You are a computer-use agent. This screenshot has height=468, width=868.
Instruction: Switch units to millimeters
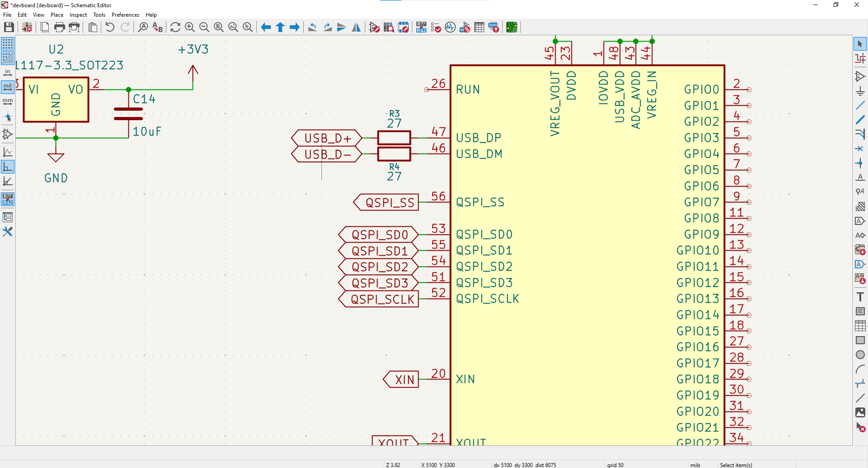(x=8, y=102)
